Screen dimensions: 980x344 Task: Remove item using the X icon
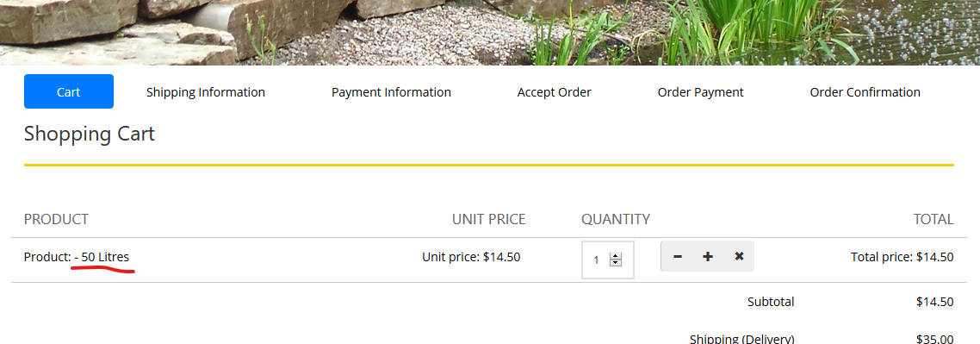pos(739,256)
